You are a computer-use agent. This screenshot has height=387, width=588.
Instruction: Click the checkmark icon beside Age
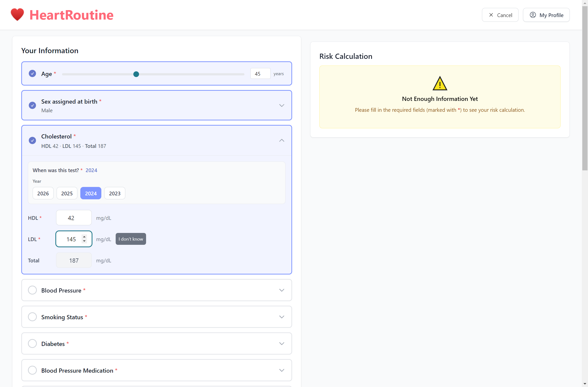[32, 73]
